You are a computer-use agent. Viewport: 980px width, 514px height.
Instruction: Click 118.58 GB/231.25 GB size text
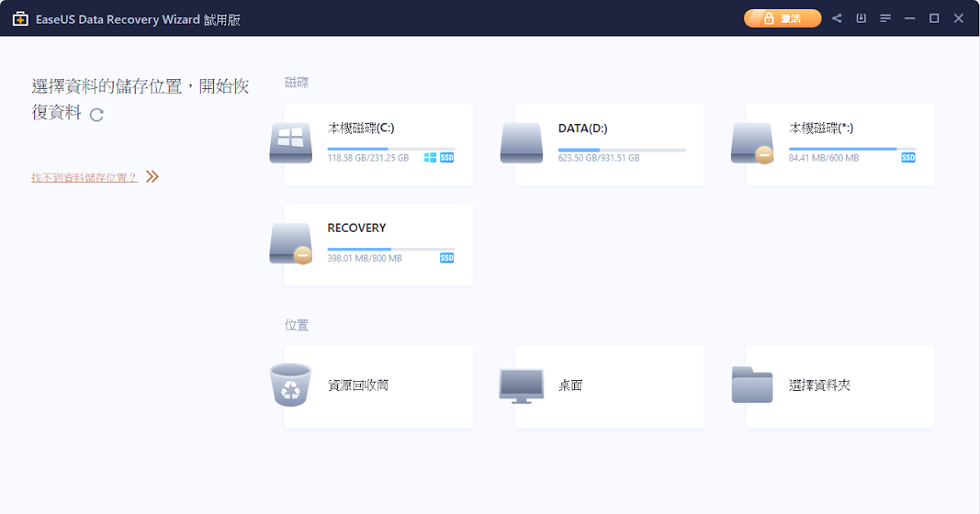pos(368,158)
